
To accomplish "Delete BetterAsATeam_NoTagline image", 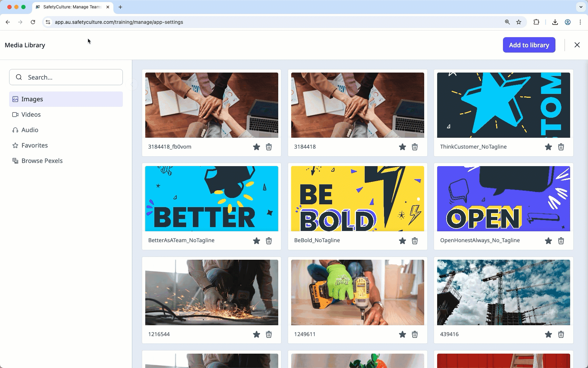I will [x=269, y=241].
